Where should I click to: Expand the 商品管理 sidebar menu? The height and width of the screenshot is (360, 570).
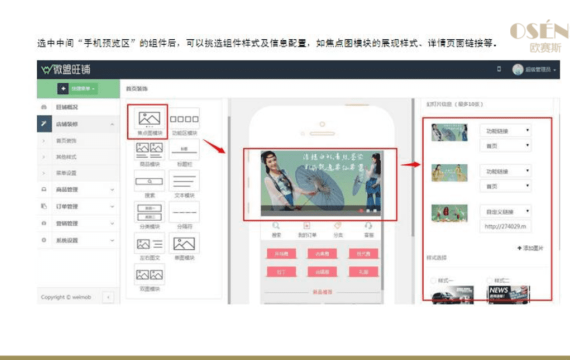[78, 189]
